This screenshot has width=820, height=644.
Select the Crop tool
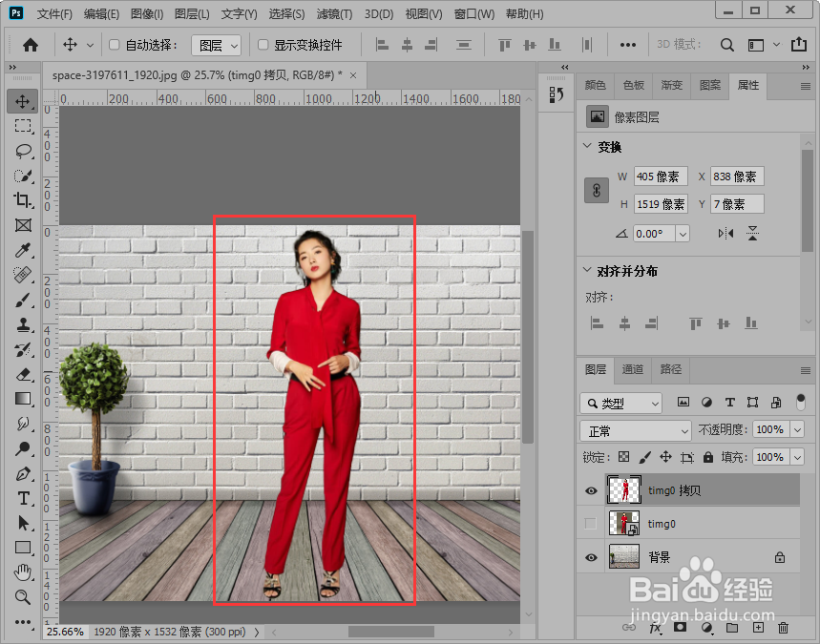tap(23, 200)
